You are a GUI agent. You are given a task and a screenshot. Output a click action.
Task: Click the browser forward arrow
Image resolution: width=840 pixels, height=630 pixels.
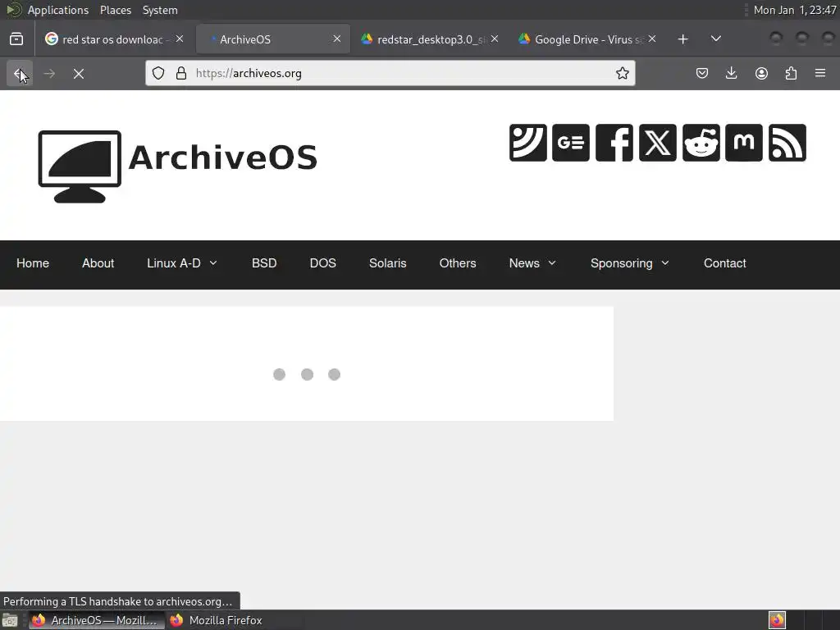click(49, 73)
